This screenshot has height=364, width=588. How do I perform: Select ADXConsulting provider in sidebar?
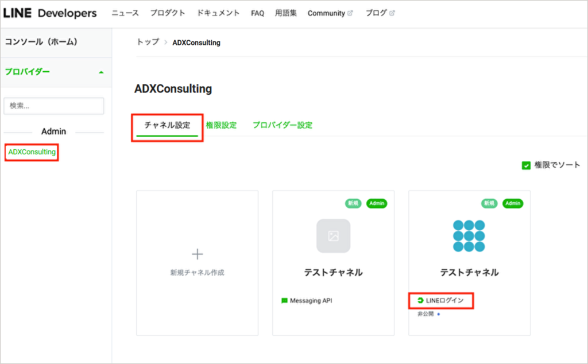(32, 152)
